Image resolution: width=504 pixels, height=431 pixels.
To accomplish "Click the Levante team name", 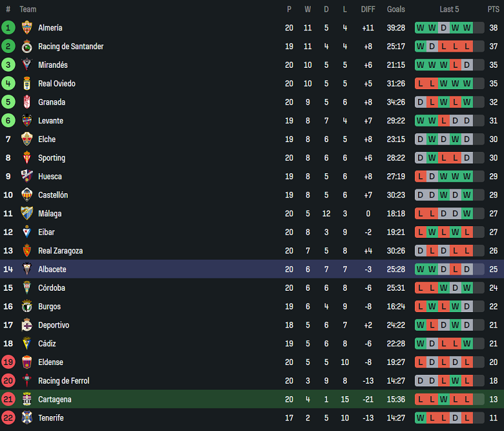I will tap(50, 121).
